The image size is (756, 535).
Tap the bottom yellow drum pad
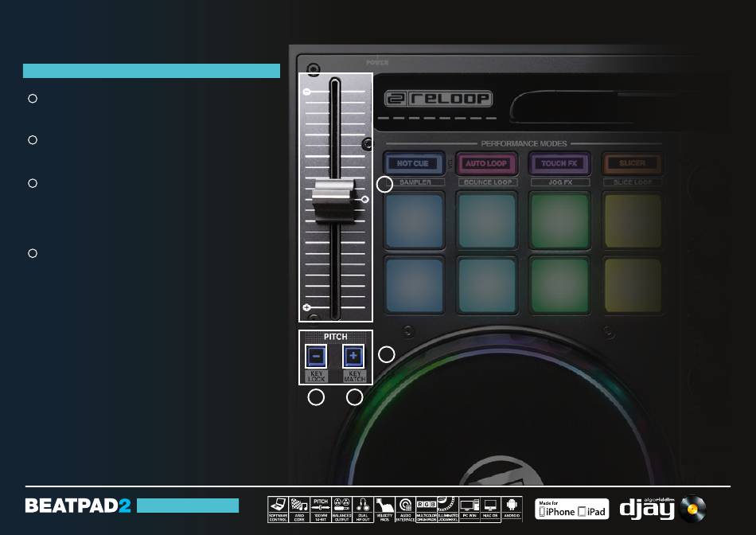point(633,285)
